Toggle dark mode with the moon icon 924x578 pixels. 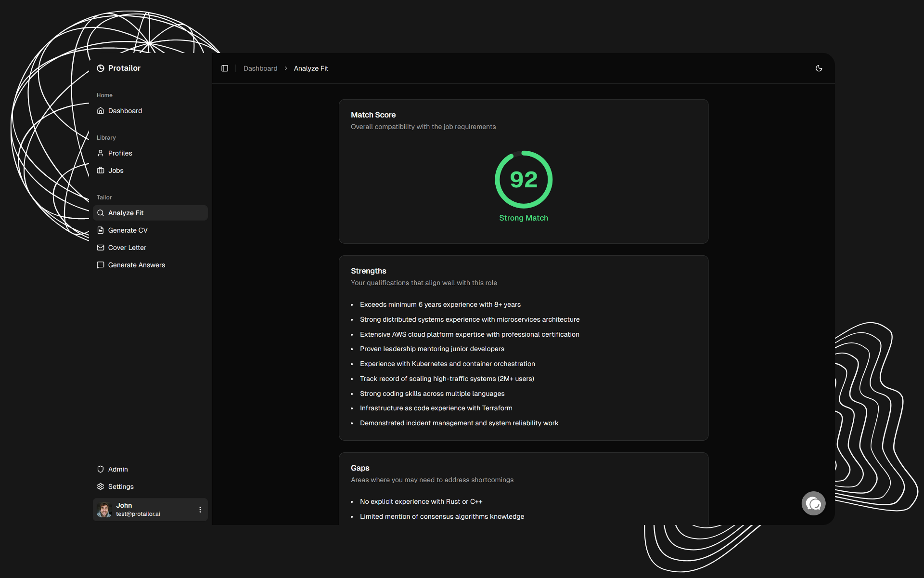819,68
